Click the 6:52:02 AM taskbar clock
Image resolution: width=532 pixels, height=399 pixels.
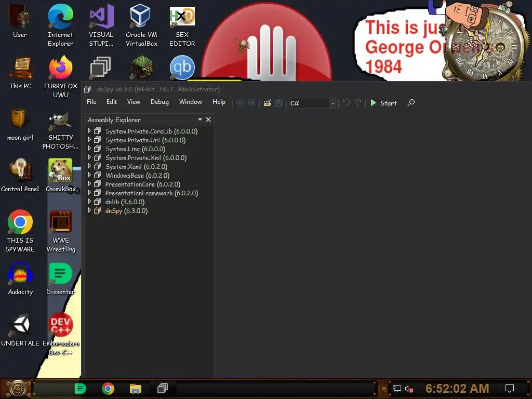pyautogui.click(x=457, y=389)
